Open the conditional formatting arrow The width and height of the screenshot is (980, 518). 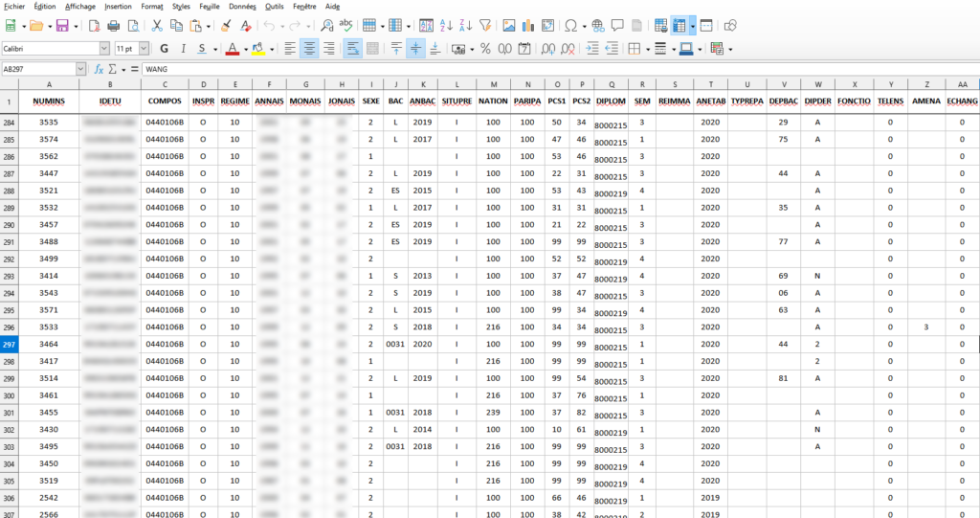pyautogui.click(x=730, y=50)
